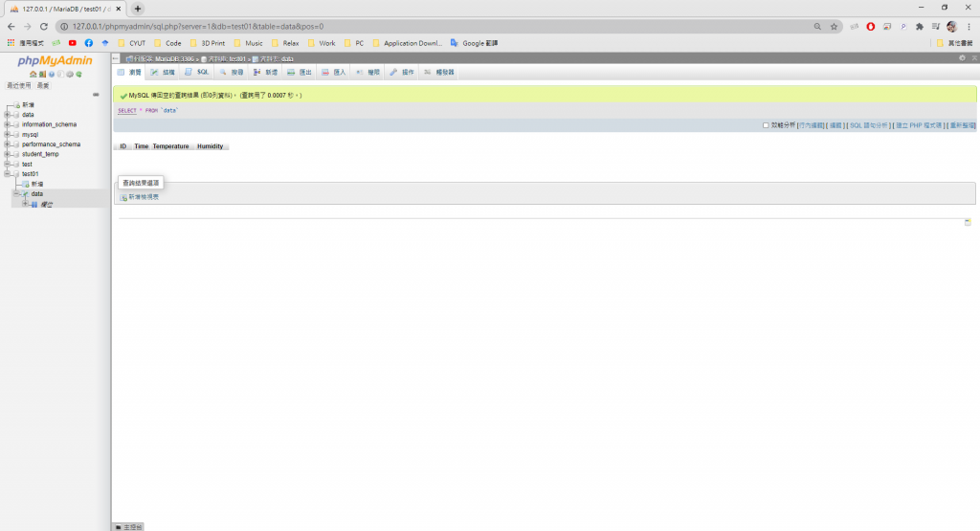This screenshot has height=531, width=980.
Task: Click the Favorites button in the sidebar
Action: [42, 85]
